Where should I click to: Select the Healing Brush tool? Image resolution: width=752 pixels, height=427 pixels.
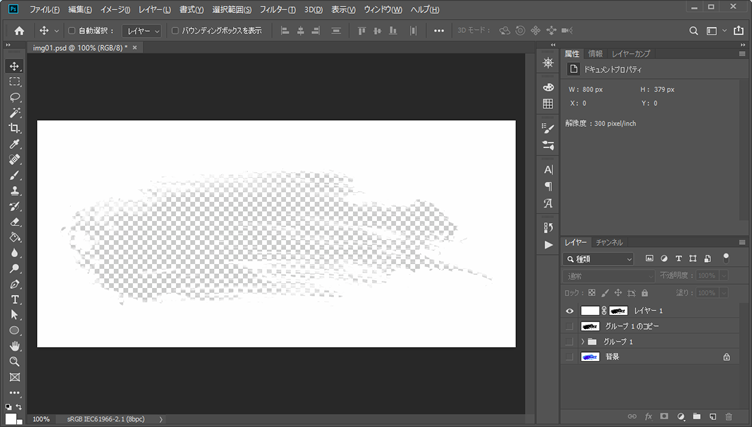pos(14,159)
